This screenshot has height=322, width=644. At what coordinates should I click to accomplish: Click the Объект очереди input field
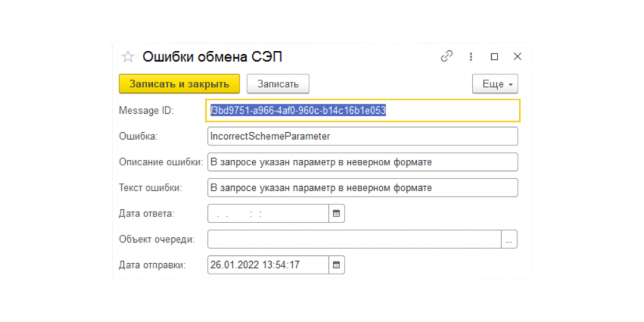(354, 239)
